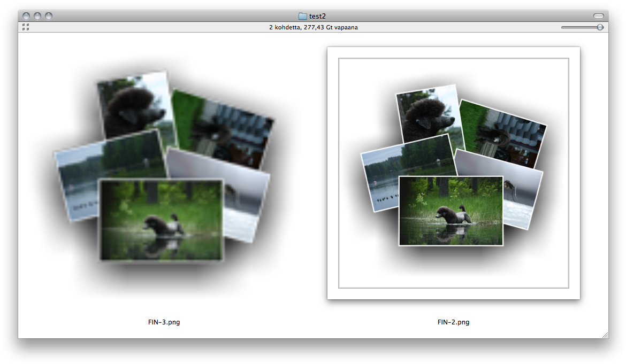Click the green zoom button to resize window
This screenshot has width=626, height=364.
(49, 16)
